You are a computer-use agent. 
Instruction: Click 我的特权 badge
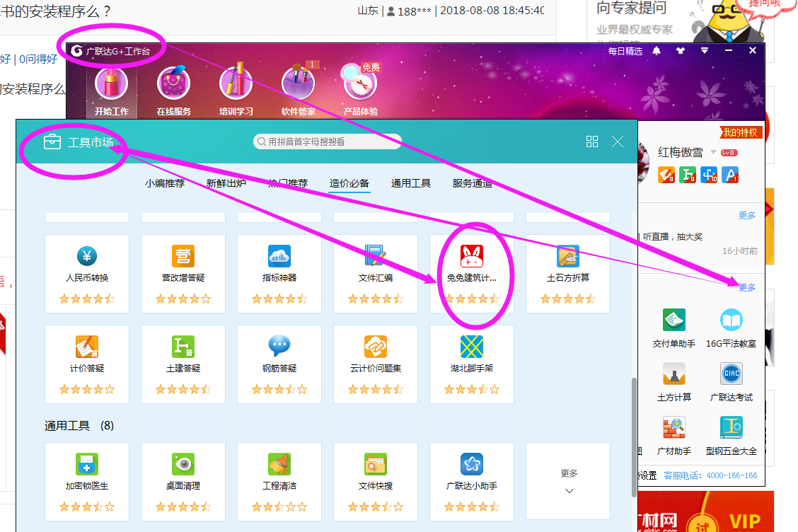(741, 132)
